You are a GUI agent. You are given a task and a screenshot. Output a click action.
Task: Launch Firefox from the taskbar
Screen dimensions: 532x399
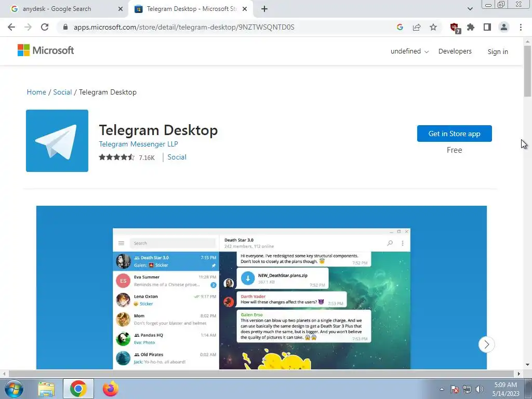pyautogui.click(x=110, y=389)
